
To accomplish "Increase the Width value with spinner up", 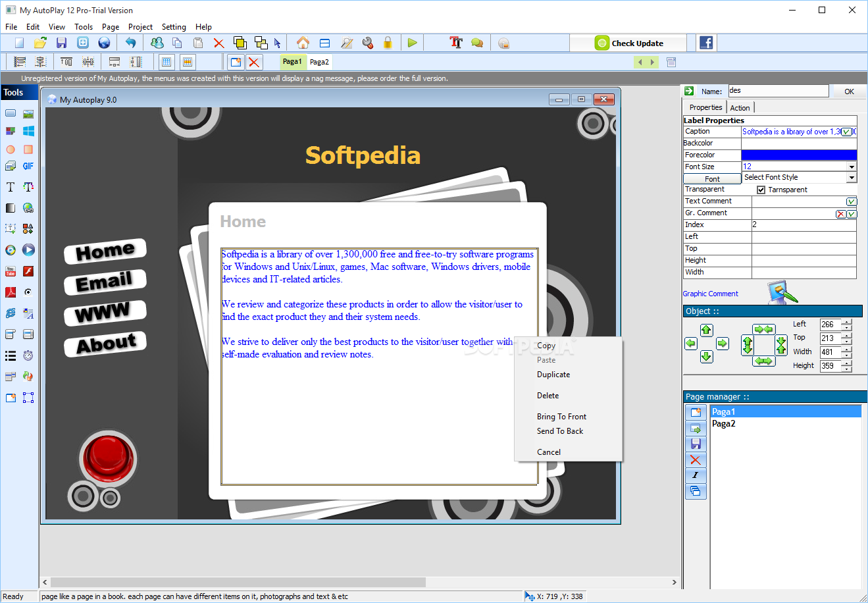I will pyautogui.click(x=847, y=349).
